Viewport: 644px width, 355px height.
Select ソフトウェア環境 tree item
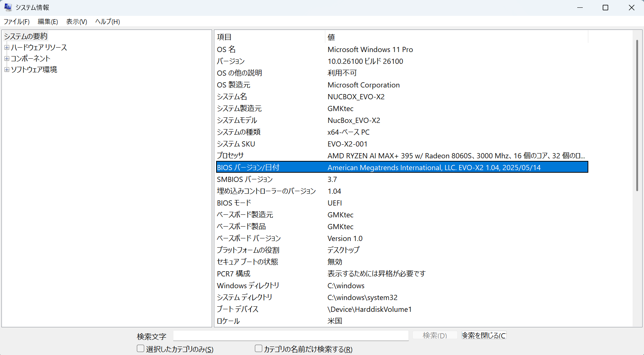pos(34,70)
